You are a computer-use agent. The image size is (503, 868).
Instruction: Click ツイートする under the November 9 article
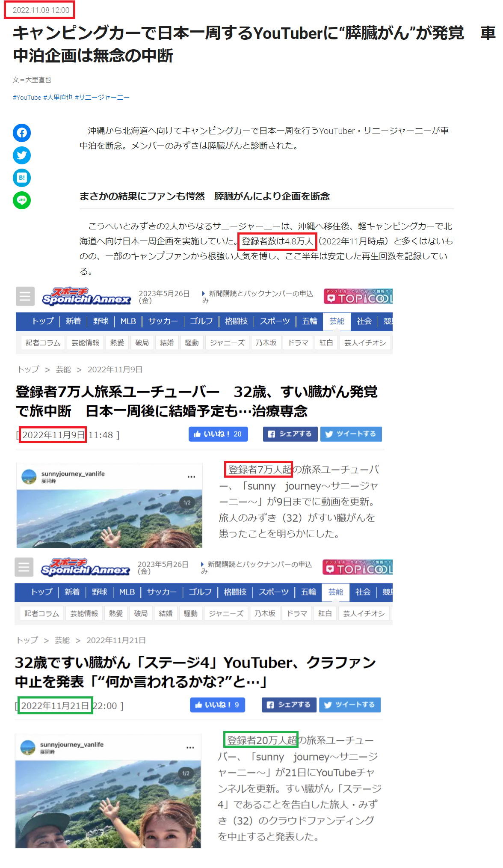pyautogui.click(x=351, y=434)
